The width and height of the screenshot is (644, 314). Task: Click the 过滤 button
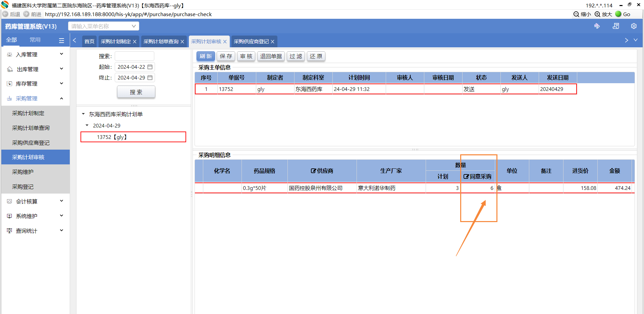coord(296,56)
